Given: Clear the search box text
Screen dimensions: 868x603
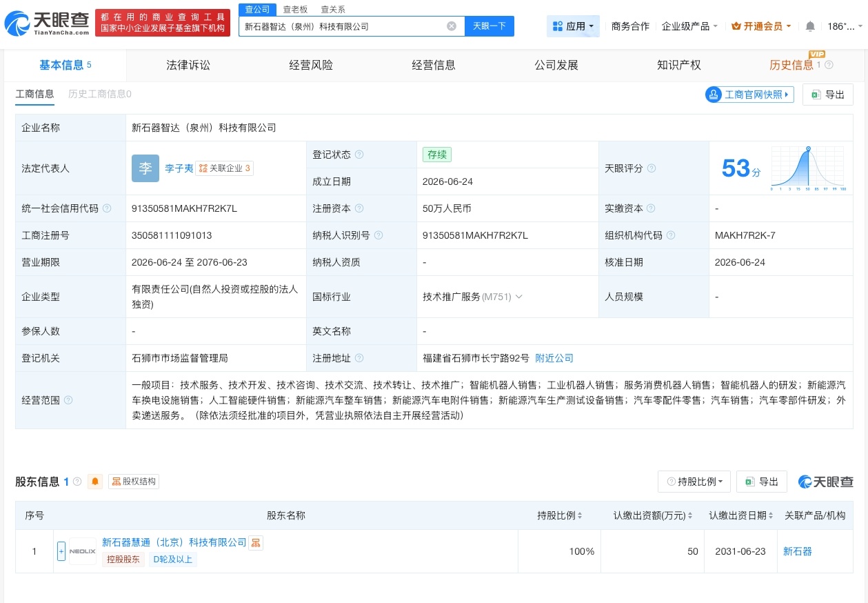Looking at the screenshot, I should [x=452, y=26].
